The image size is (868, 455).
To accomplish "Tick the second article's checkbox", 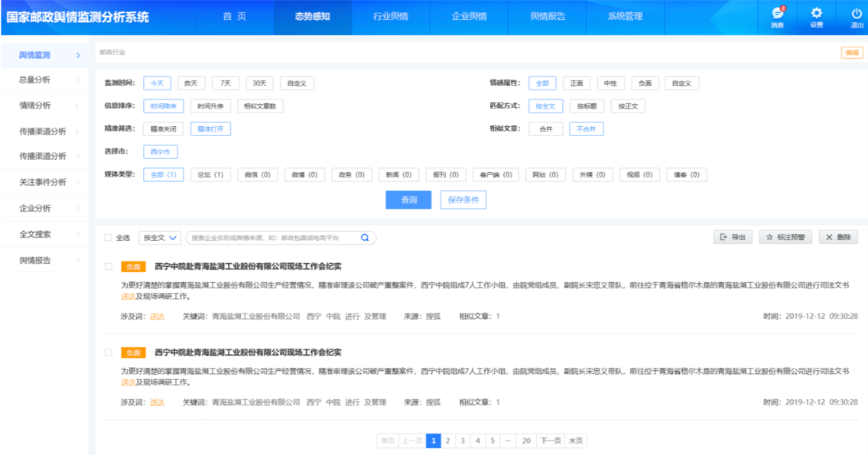I will pyautogui.click(x=108, y=353).
